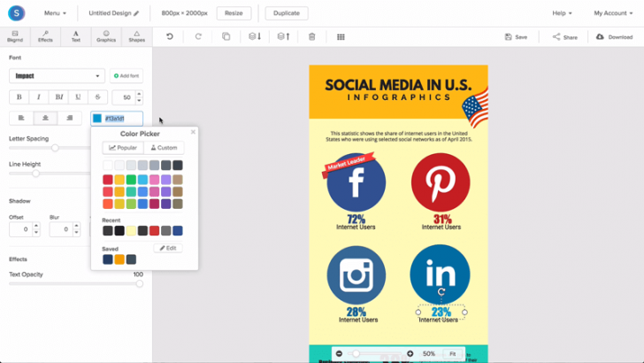Pick the orange saved color swatch
644x363 pixels.
[x=119, y=259]
